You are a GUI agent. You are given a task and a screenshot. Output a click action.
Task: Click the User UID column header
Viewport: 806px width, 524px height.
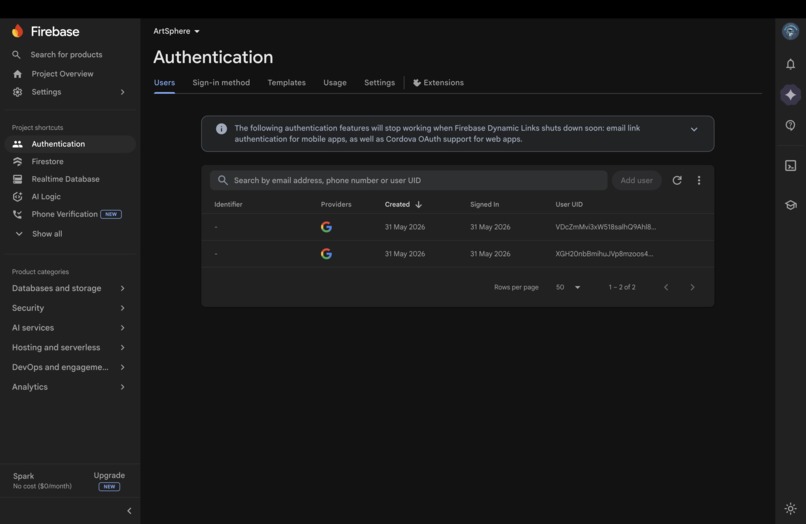569,205
